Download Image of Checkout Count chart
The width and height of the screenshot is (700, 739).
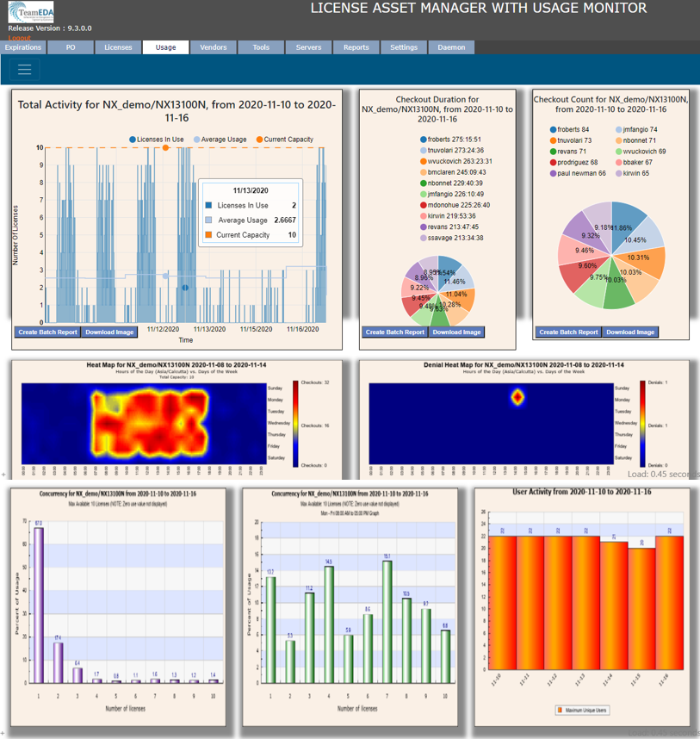pos(631,332)
